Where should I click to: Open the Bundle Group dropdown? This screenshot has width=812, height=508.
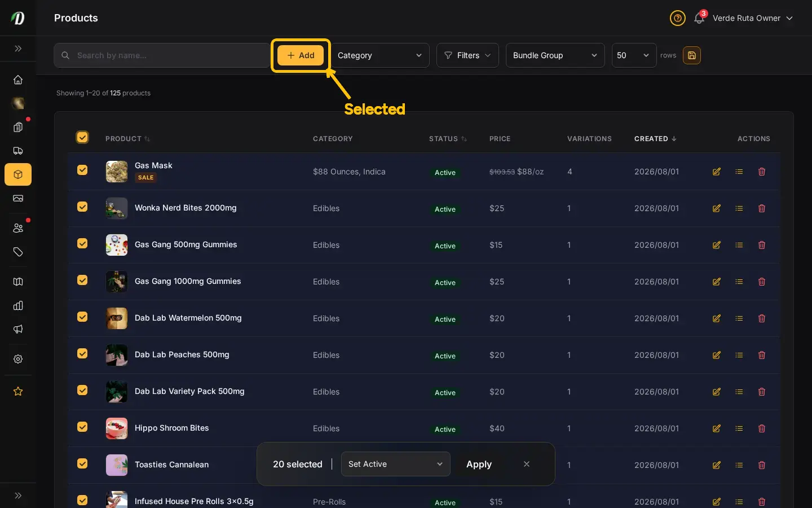555,55
